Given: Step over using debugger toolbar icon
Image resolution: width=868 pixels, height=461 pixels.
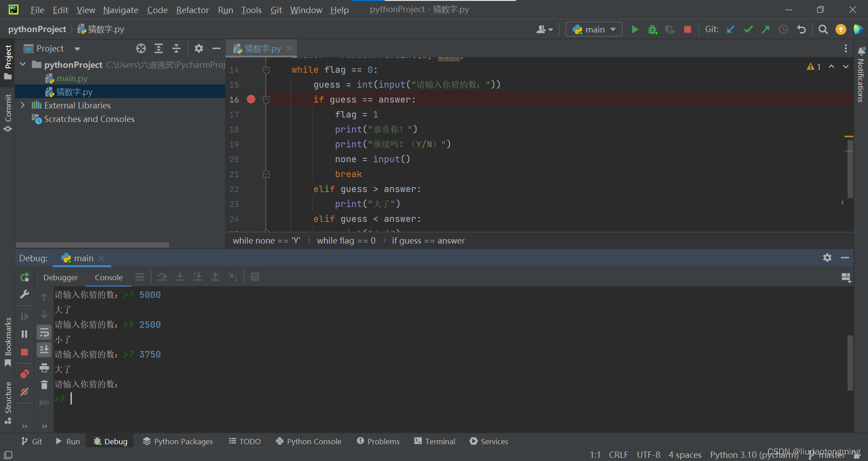Looking at the screenshot, I should click(162, 277).
